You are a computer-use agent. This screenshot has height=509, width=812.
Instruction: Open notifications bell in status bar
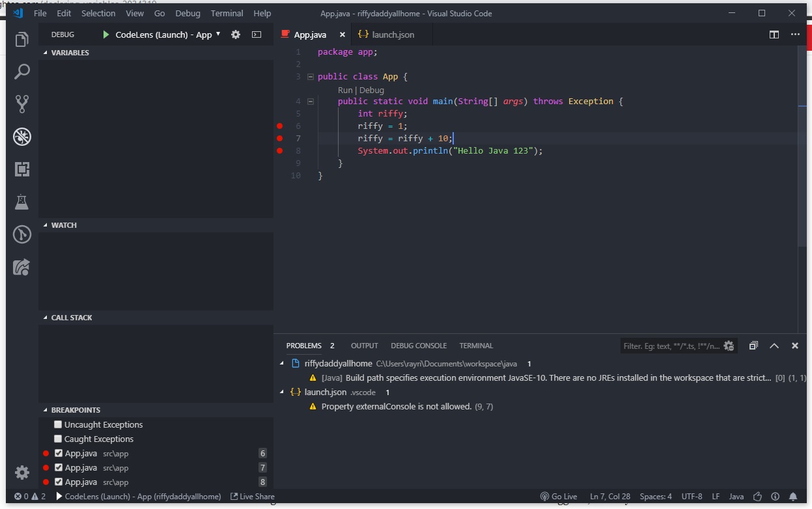tap(793, 496)
